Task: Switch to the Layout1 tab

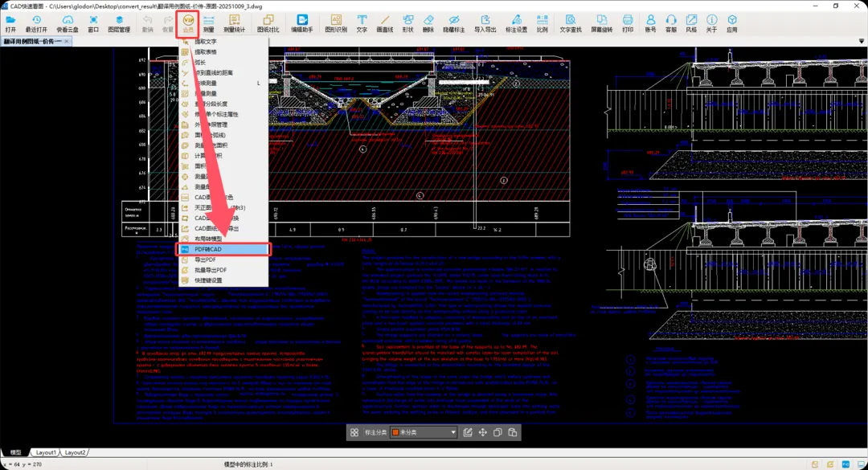Action: coord(46,452)
